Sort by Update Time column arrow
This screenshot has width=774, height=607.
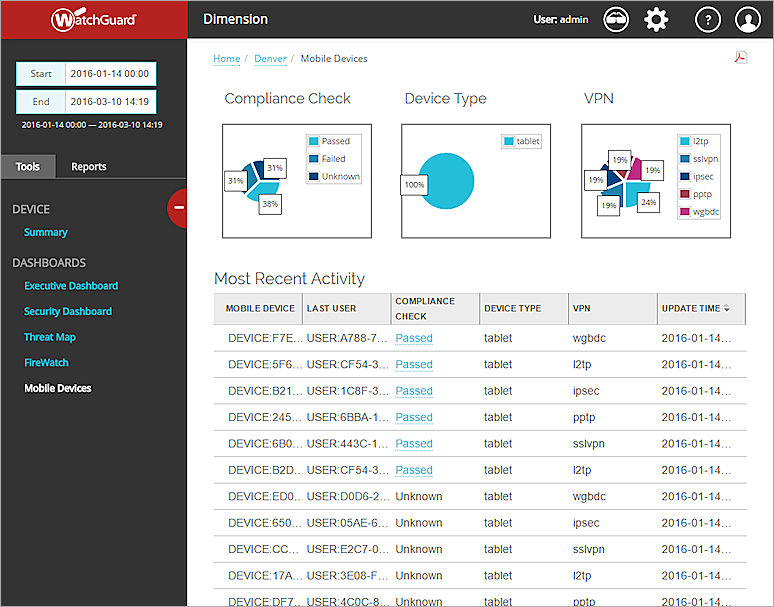pyautogui.click(x=727, y=309)
